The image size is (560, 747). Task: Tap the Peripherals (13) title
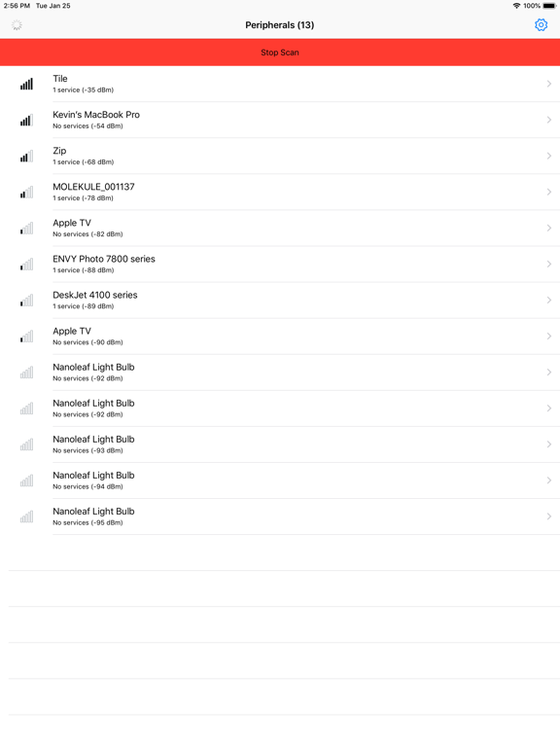[x=280, y=24]
